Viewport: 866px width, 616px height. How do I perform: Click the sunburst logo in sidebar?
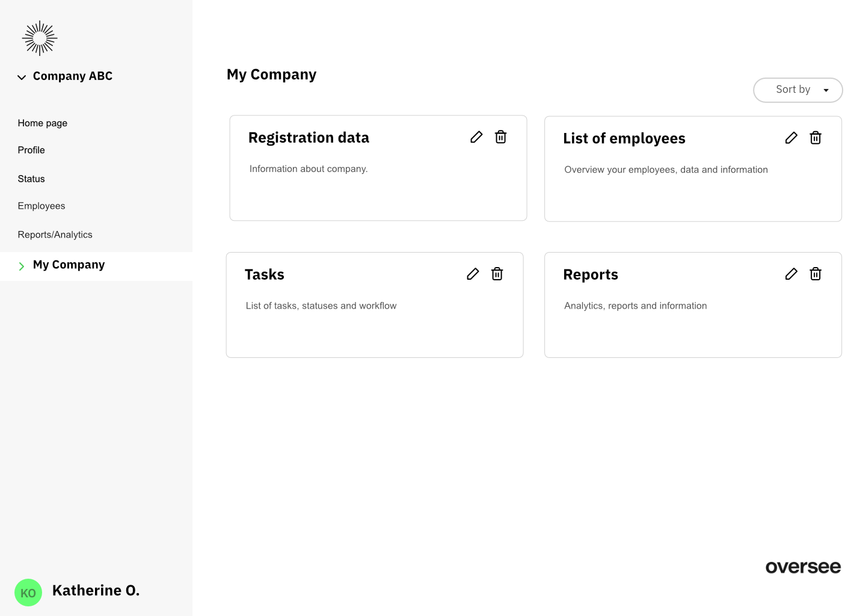pyautogui.click(x=40, y=38)
